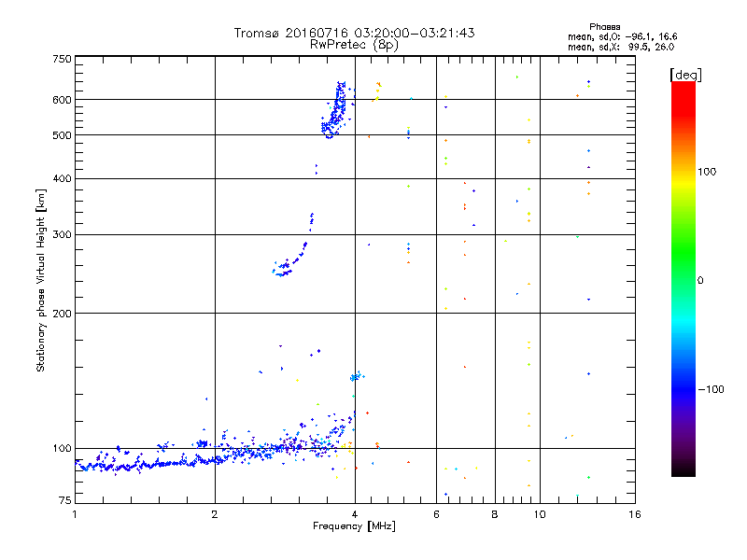Image resolution: width=747 pixels, height=560 pixels.
Task: Click the x-axis tick value '4'
Action: pyautogui.click(x=355, y=514)
